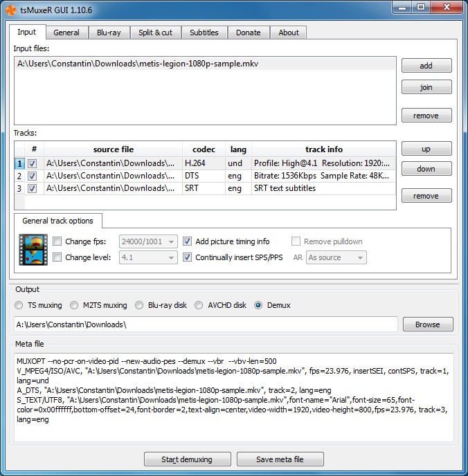Viewport: 468px width, 476px height.
Task: Select H.264 codec cell in track 1
Action: click(204, 163)
